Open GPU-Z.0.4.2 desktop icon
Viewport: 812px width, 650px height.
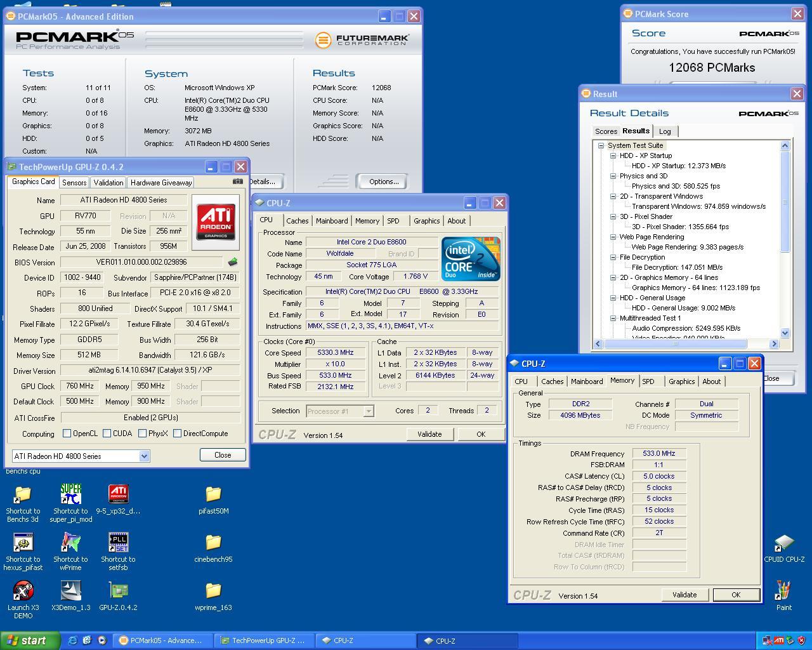(x=118, y=591)
